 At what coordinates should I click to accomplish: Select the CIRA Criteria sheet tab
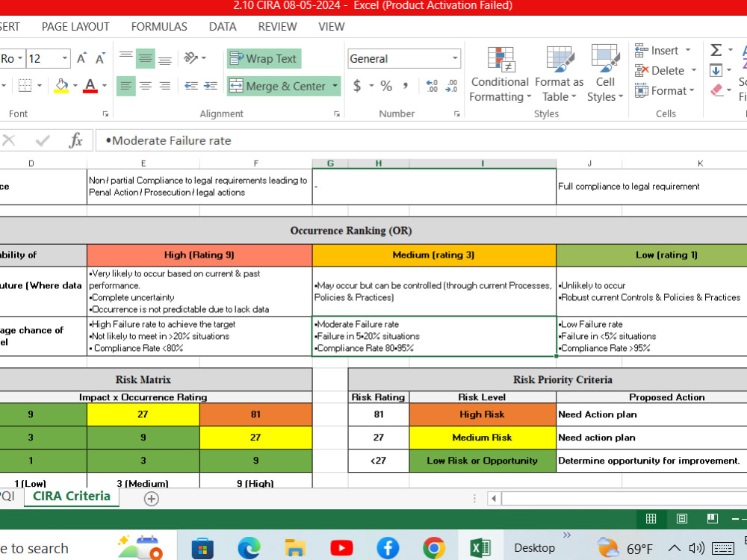[x=72, y=497]
